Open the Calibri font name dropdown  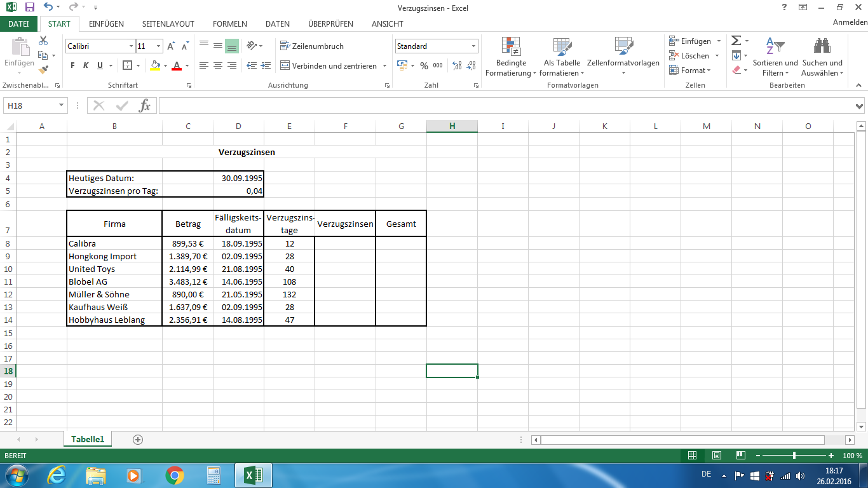pyautogui.click(x=132, y=46)
